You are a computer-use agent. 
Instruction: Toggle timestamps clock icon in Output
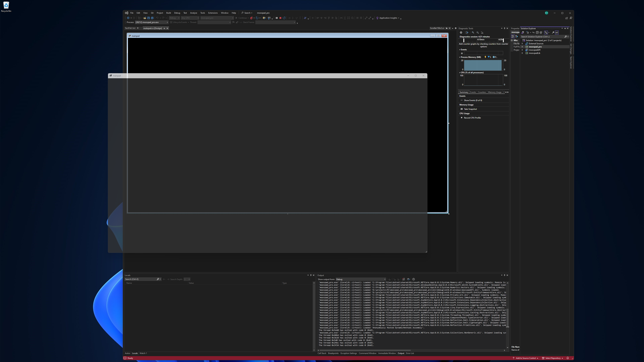coord(414,279)
